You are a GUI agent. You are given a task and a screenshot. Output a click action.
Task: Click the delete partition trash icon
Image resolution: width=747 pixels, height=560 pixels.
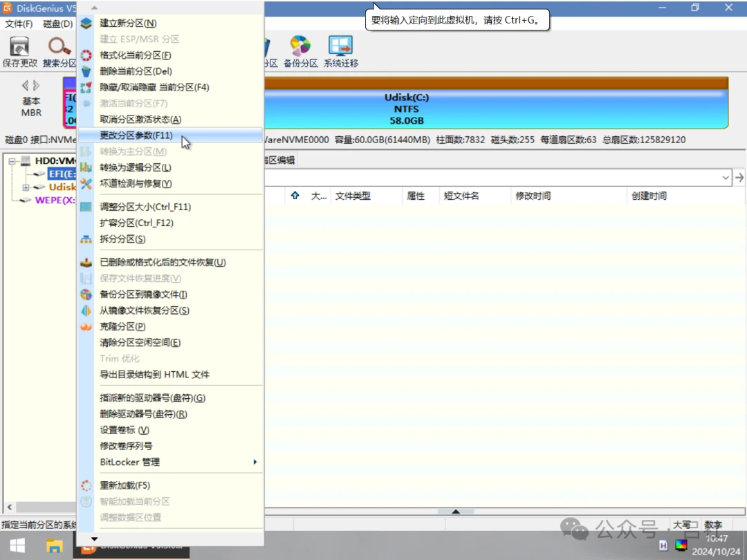click(86, 71)
